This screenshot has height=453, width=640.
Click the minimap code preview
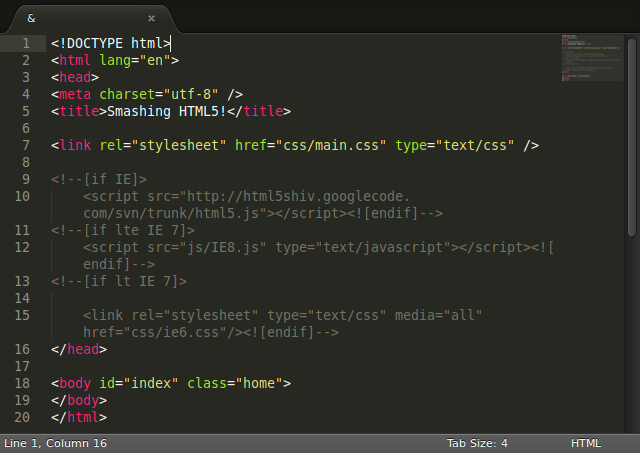(x=592, y=58)
